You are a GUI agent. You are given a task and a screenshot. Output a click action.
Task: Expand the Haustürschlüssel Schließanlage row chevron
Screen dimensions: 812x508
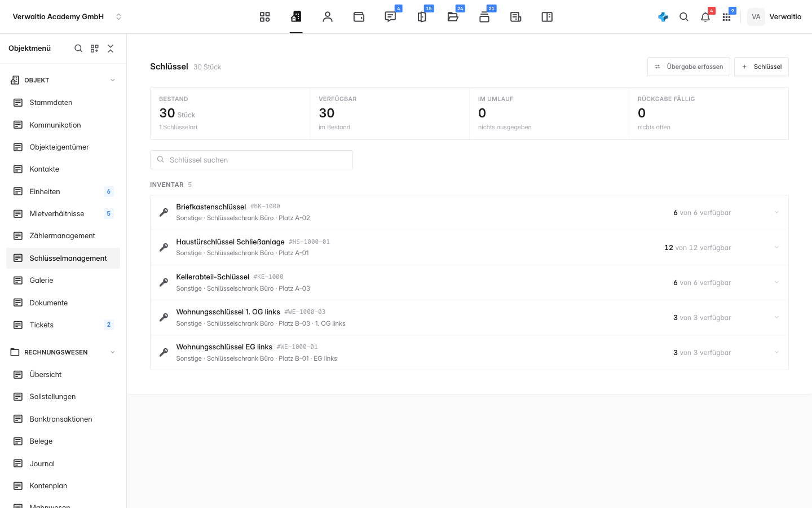[776, 248]
